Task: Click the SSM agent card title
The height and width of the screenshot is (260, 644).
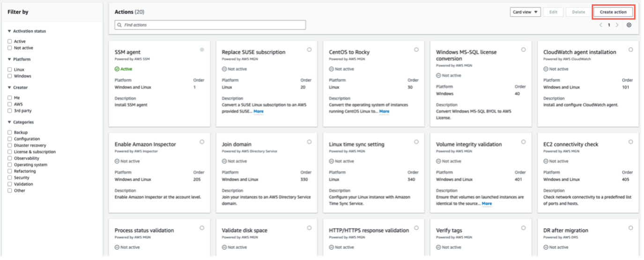Action: click(x=127, y=52)
